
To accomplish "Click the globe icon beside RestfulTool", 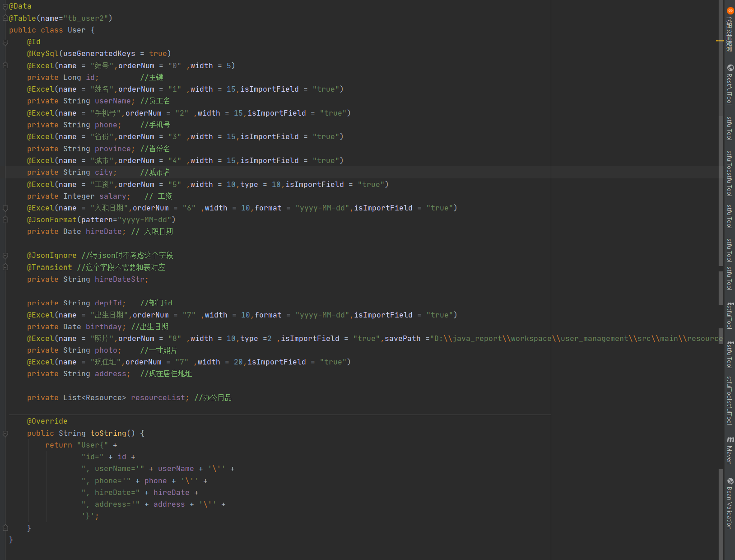I will [x=730, y=68].
